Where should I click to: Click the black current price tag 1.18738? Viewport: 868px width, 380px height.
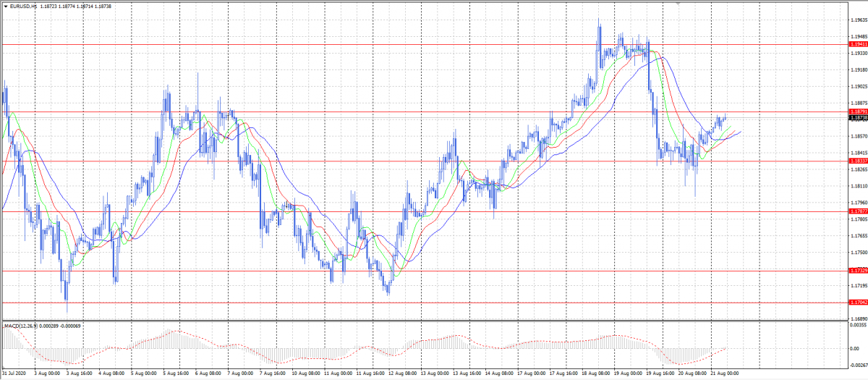coord(858,117)
